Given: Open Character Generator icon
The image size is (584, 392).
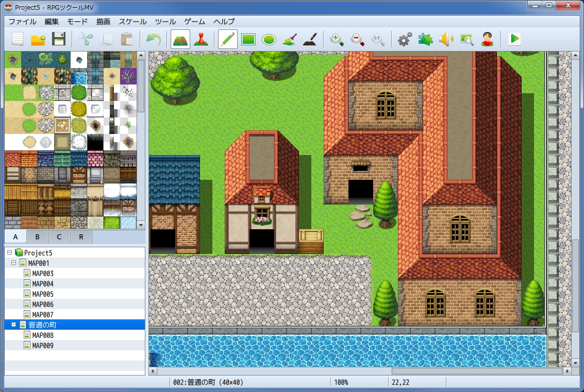Looking at the screenshot, I should [487, 39].
